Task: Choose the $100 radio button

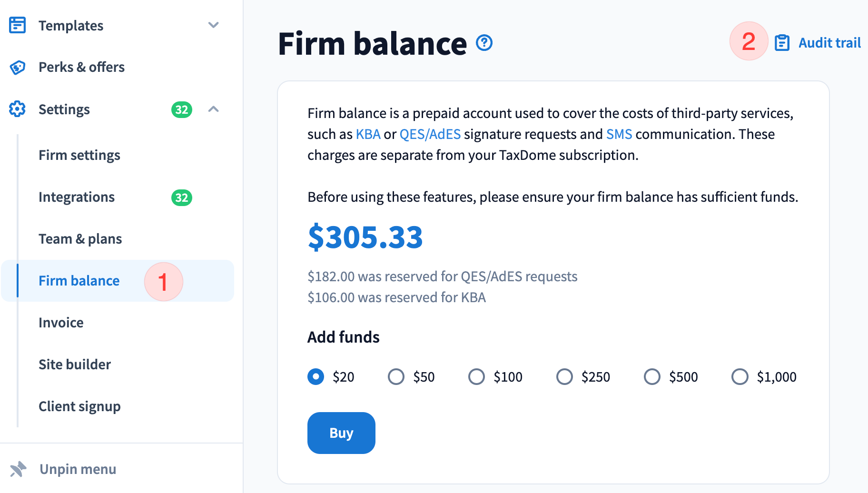Action: pyautogui.click(x=476, y=377)
